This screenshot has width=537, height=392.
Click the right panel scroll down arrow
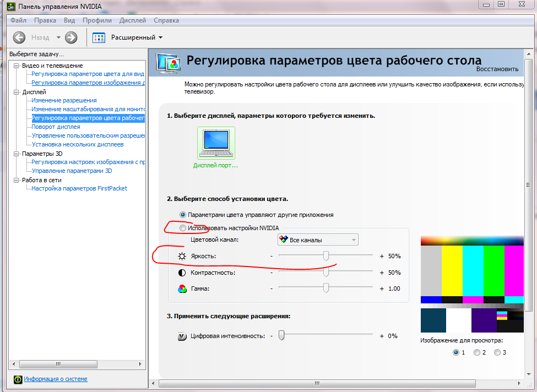pos(528,374)
